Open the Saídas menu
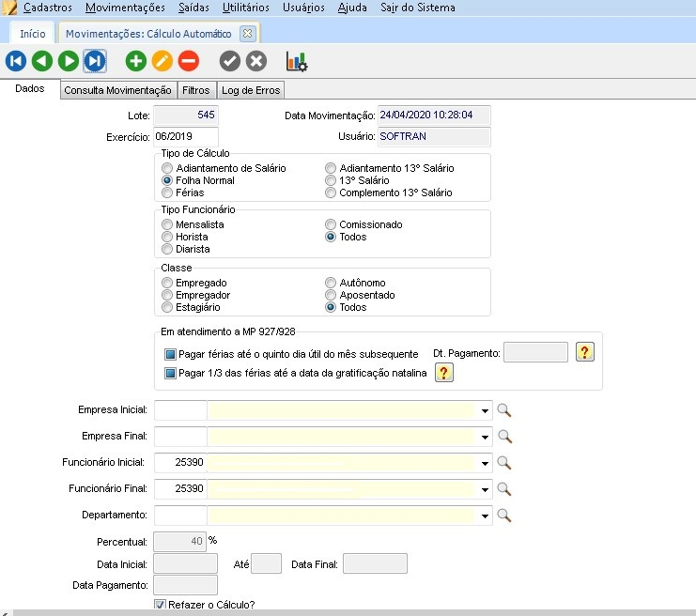Screen dimensions: 696x616 pos(193,8)
